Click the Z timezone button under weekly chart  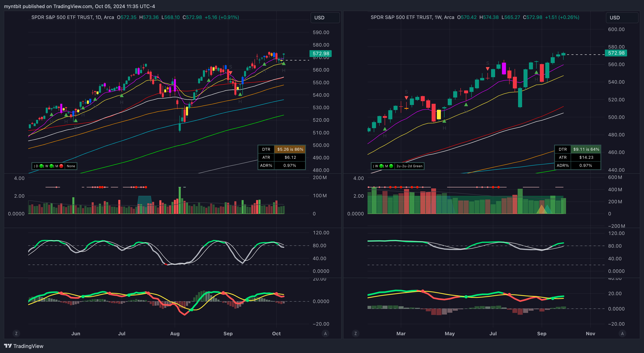coord(355,333)
